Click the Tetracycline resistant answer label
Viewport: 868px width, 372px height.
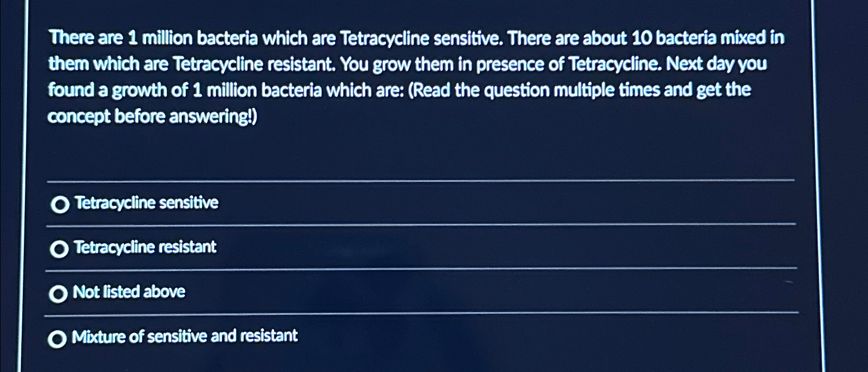point(145,248)
